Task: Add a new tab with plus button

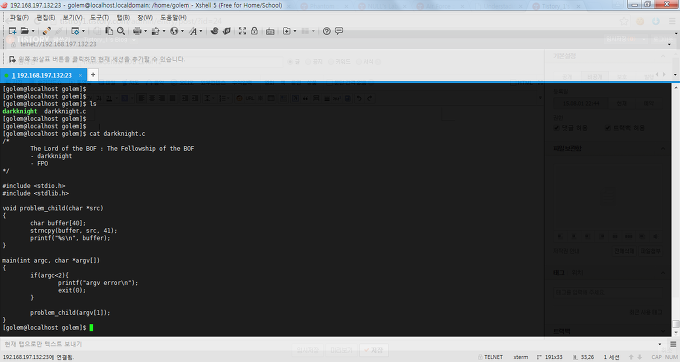Action: pyautogui.click(x=93, y=75)
